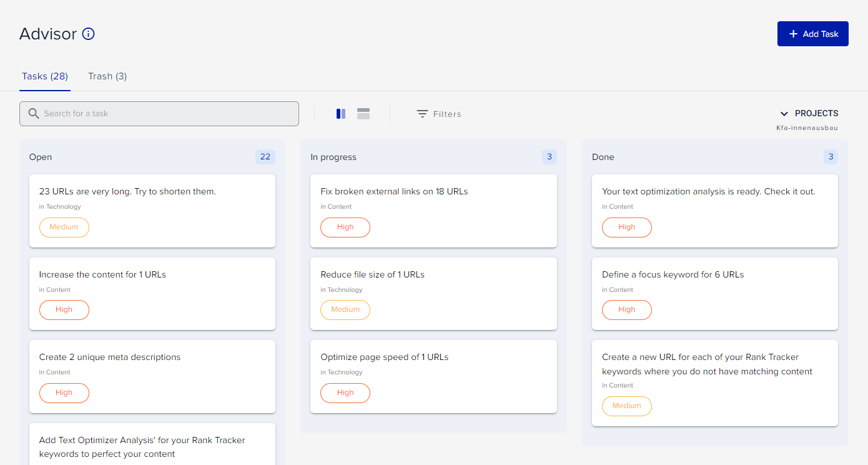Click the in Technology category label
This screenshot has height=465, width=868.
pos(59,206)
